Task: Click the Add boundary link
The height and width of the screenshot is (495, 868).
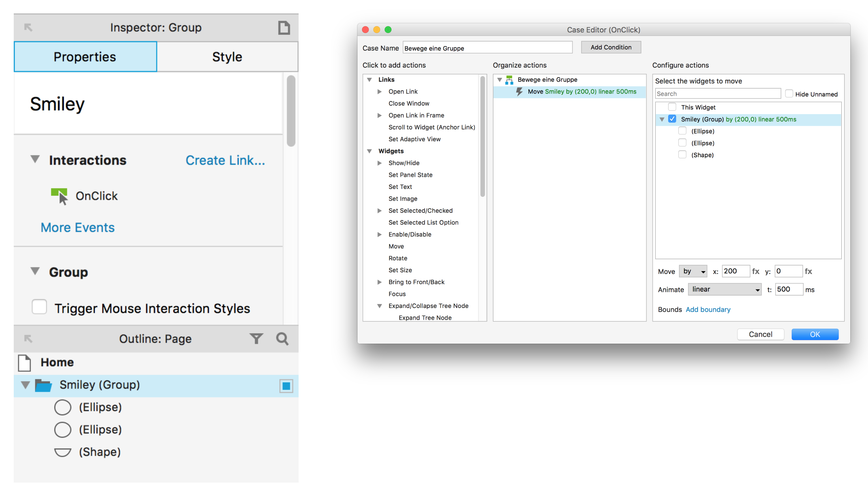Action: point(708,309)
